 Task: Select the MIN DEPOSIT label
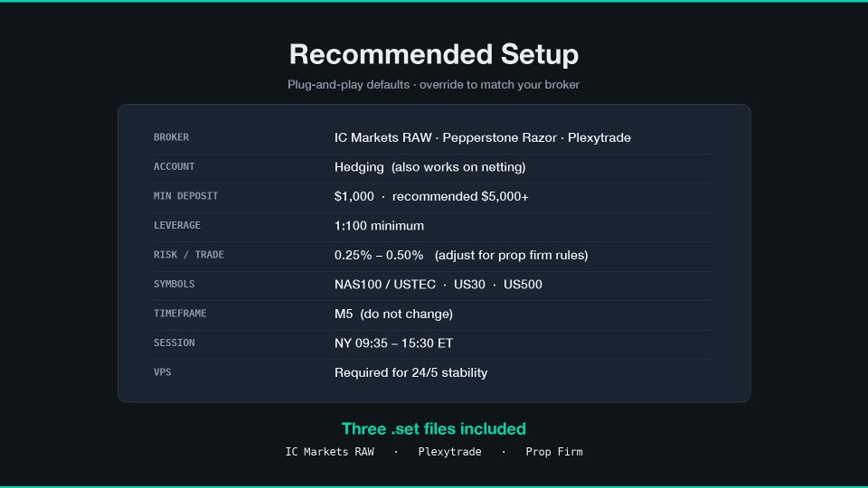point(185,196)
